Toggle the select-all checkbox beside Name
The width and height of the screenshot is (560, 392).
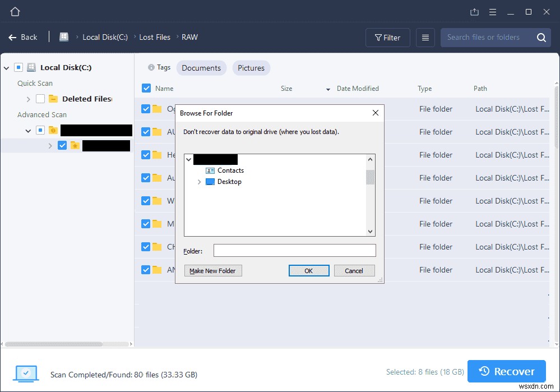(146, 88)
